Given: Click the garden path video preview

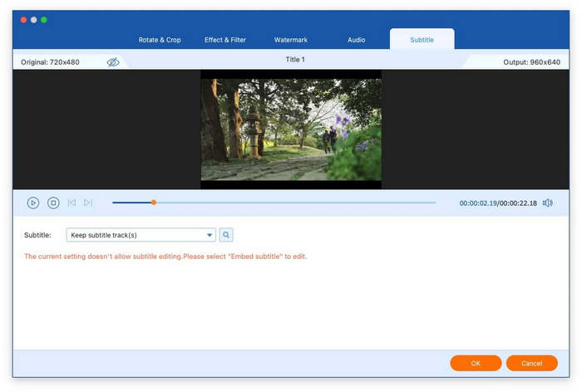Looking at the screenshot, I should pyautogui.click(x=291, y=130).
